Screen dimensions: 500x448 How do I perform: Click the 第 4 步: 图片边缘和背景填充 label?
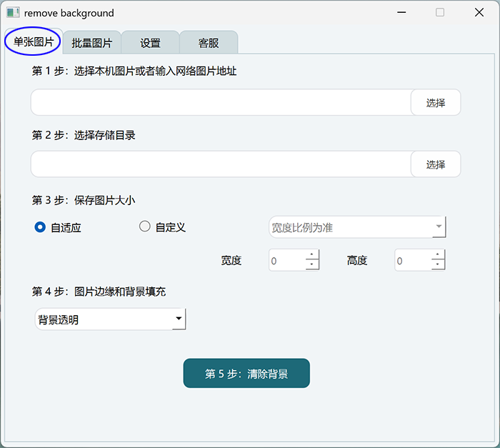click(x=99, y=292)
